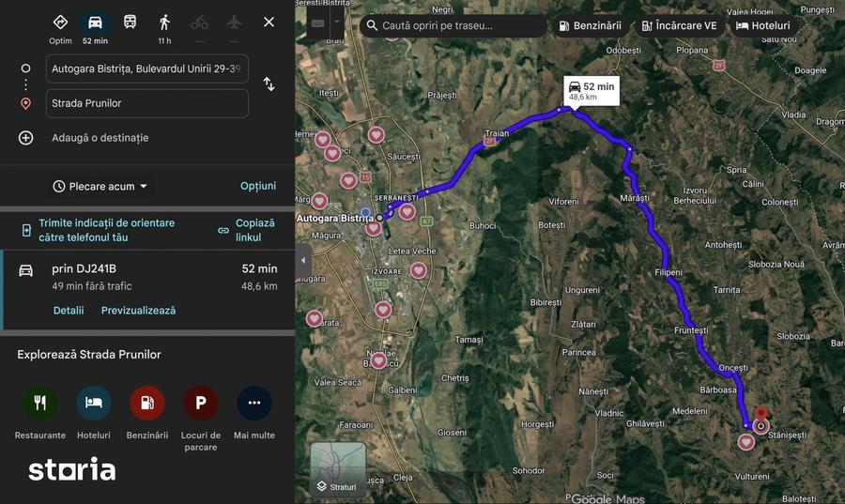Click saved heart marker near Nicolae Bălcescu
This screenshot has height=504, width=845.
378,360
